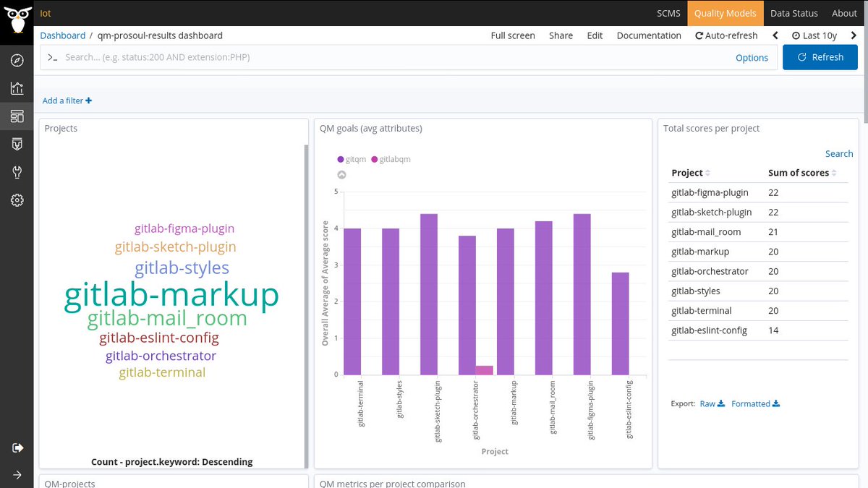
Task: Open the Dev Tools wrench icon
Action: pos(17,172)
